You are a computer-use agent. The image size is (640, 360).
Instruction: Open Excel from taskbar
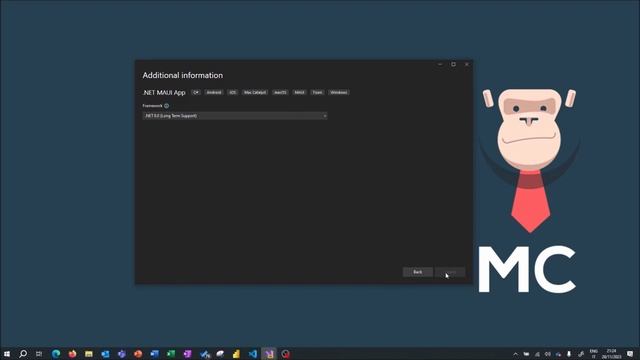pyautogui.click(x=171, y=354)
